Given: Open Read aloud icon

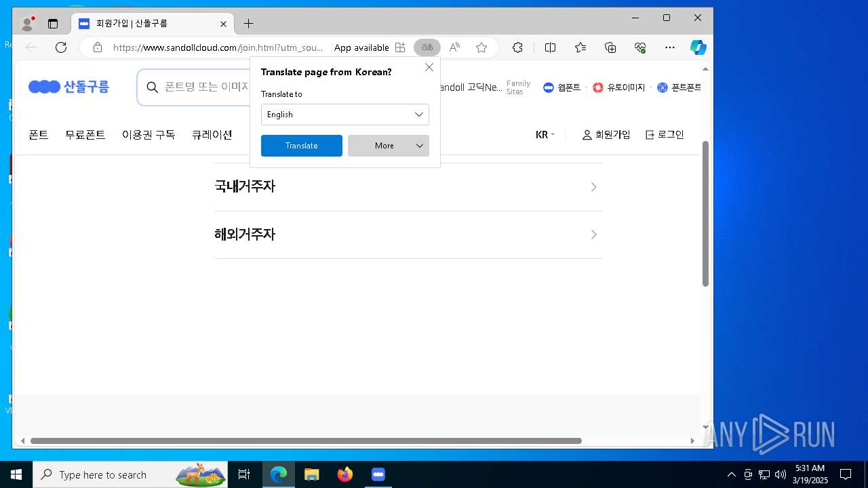Looking at the screenshot, I should click(454, 47).
